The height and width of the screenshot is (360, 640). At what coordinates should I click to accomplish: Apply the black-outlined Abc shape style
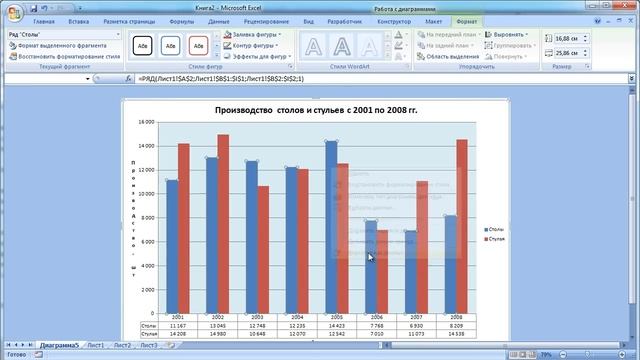[142, 46]
